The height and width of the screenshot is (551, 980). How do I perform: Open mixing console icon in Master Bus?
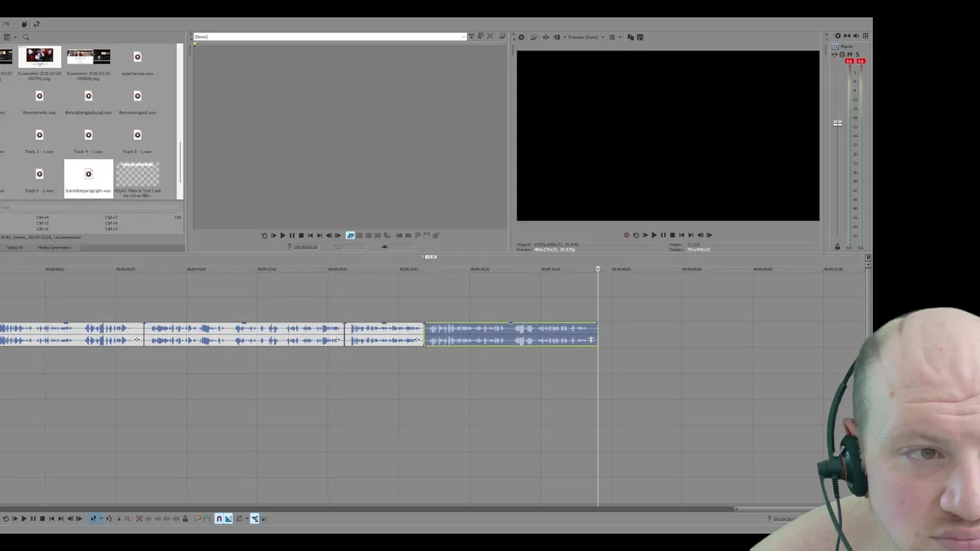865,35
